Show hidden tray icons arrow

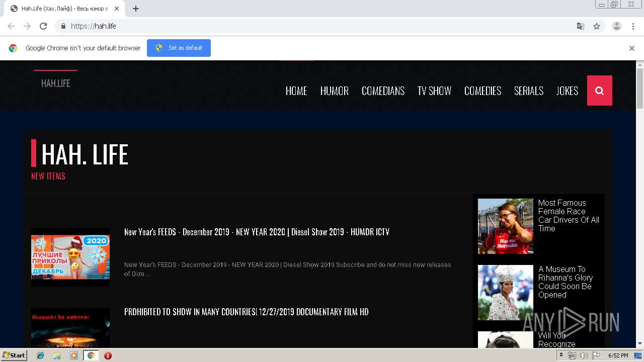562,355
